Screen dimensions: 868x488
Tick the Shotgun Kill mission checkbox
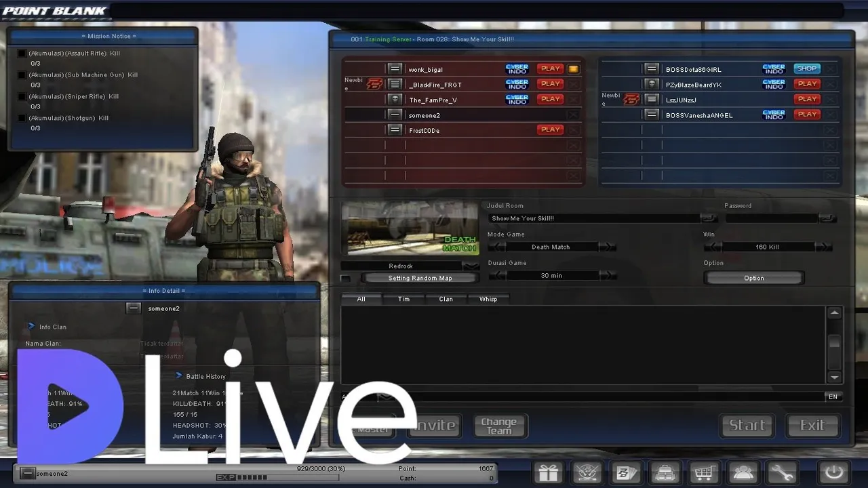(x=22, y=119)
